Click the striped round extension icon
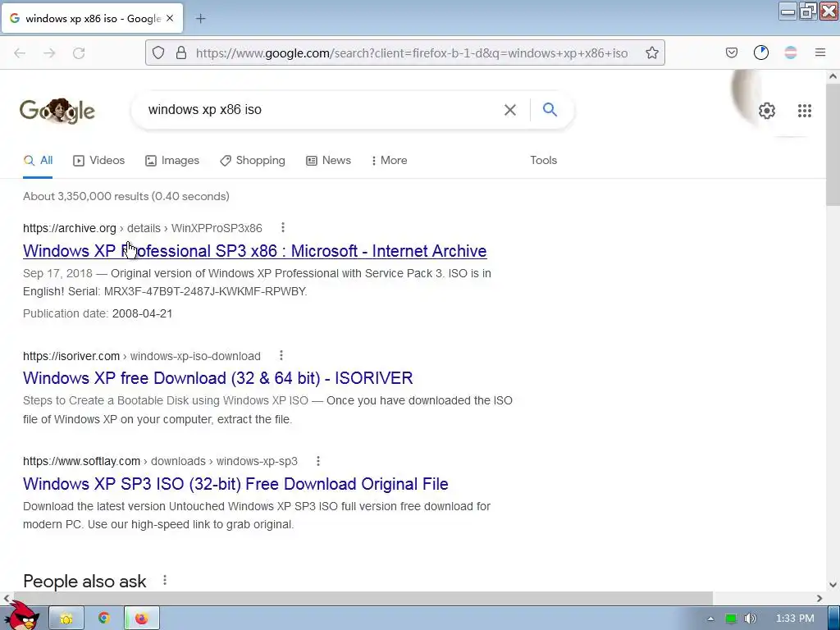840x630 pixels. 791,52
